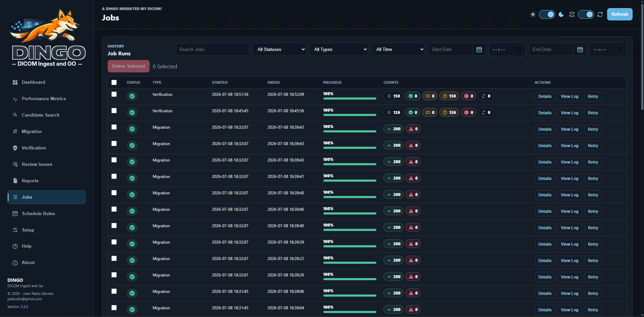View Log for Migration ending 18:39:06
Viewport: 644px width, 317px height.
tap(570, 294)
